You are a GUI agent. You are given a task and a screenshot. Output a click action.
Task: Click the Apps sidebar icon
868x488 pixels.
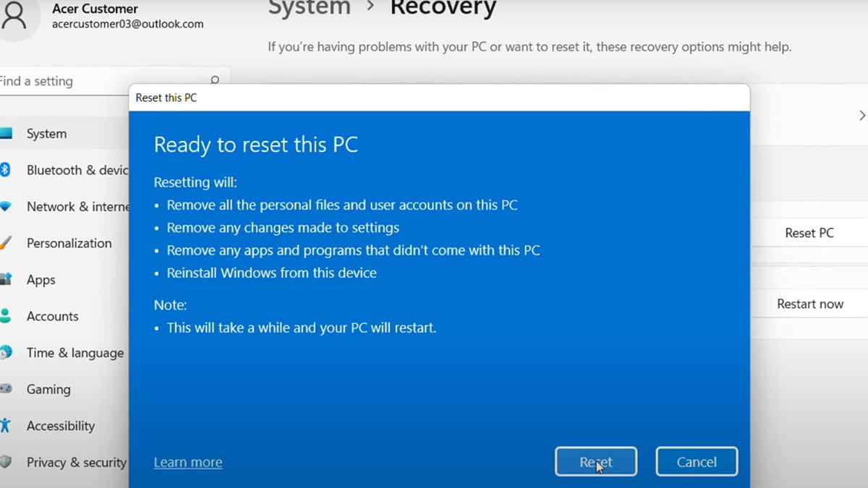point(5,280)
